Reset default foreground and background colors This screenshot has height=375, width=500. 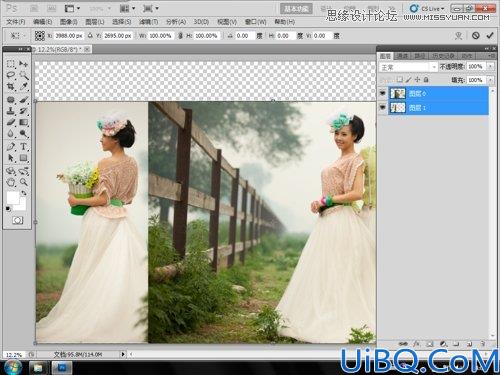pyautogui.click(x=8, y=209)
